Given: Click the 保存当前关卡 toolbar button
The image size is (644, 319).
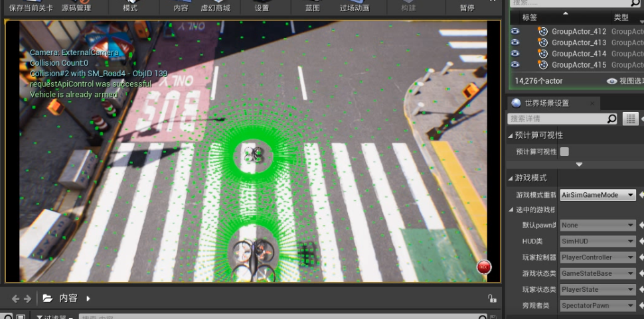Looking at the screenshot, I should click(31, 7).
